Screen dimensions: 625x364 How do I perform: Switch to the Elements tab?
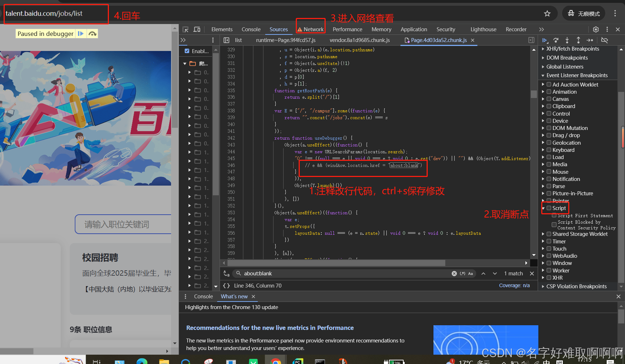pos(222,29)
